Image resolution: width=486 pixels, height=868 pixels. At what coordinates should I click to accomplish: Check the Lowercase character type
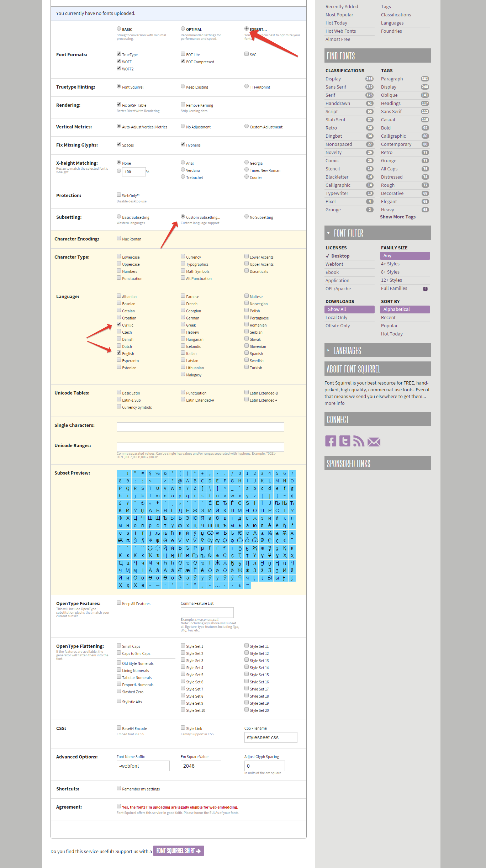coord(119,256)
